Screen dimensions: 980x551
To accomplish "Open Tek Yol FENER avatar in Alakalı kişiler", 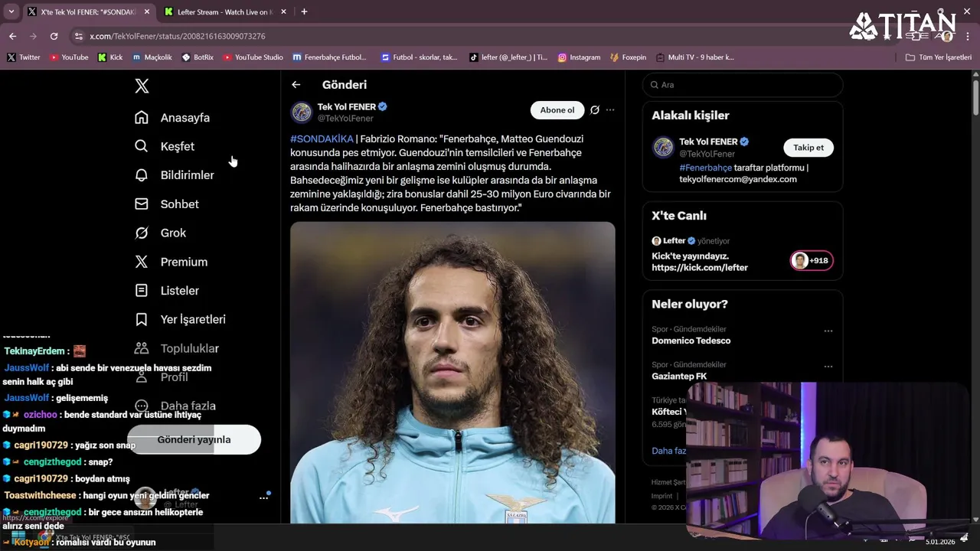I will (663, 148).
